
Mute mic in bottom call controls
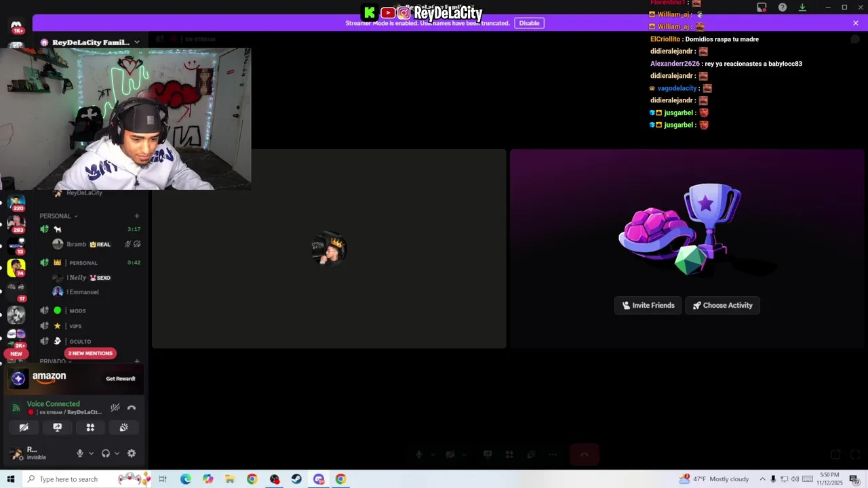pyautogui.click(x=419, y=455)
